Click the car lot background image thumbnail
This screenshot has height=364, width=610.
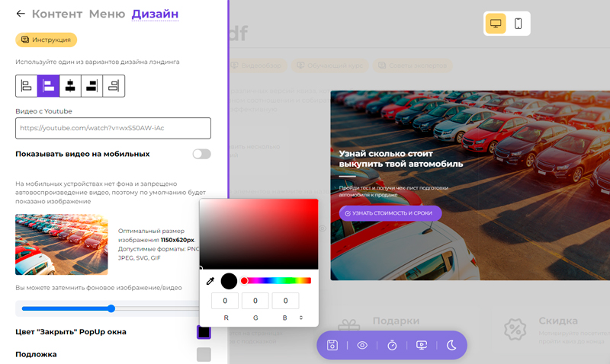(62, 244)
